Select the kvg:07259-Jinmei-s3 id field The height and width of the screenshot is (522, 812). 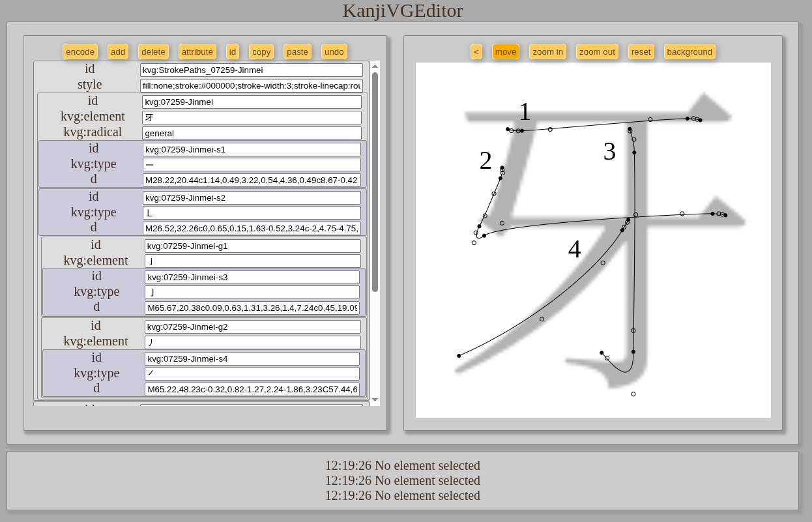(252, 277)
